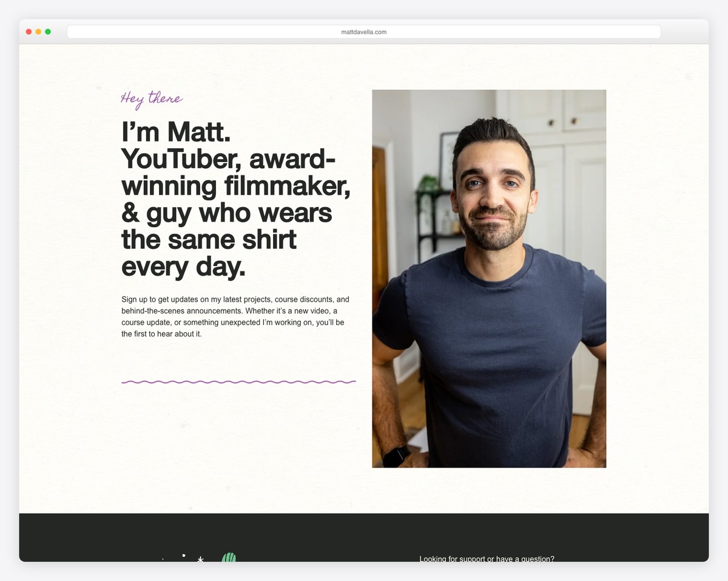The image size is (728, 581).
Task: Click the green maximize traffic light button
Action: click(x=48, y=31)
